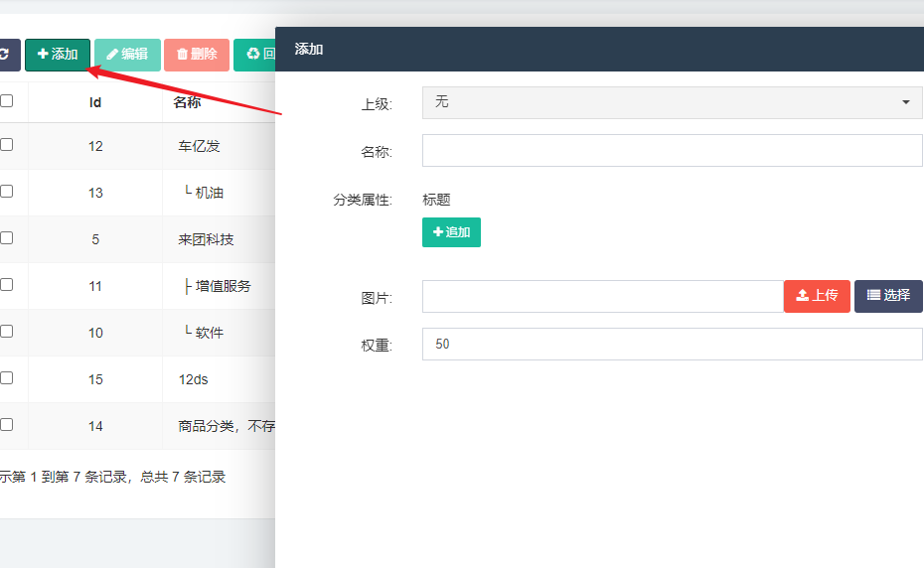
Task: Select the 12ds category name
Action: pyautogui.click(x=194, y=379)
